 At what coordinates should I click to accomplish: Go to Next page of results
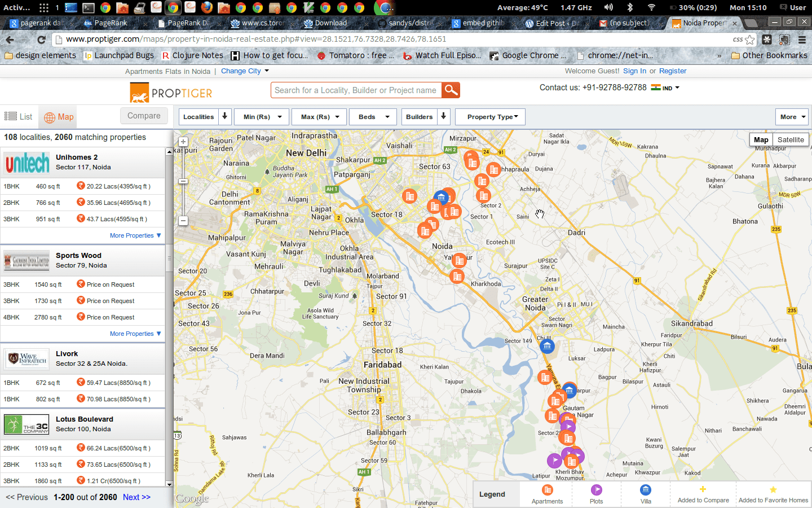(136, 497)
